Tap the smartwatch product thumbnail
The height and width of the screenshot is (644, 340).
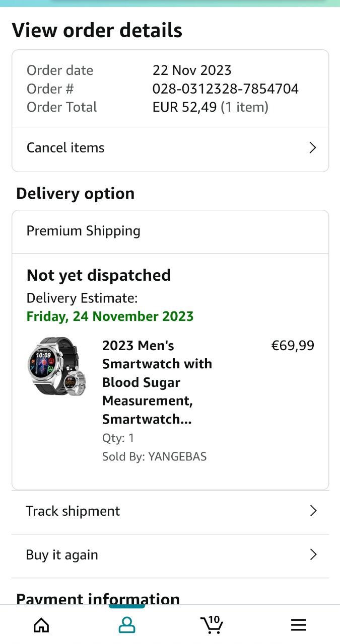click(56, 366)
